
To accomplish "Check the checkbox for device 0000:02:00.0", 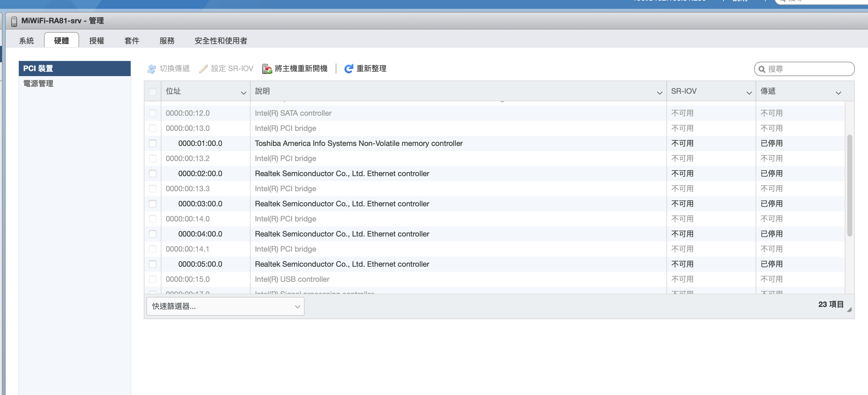I will pos(153,173).
